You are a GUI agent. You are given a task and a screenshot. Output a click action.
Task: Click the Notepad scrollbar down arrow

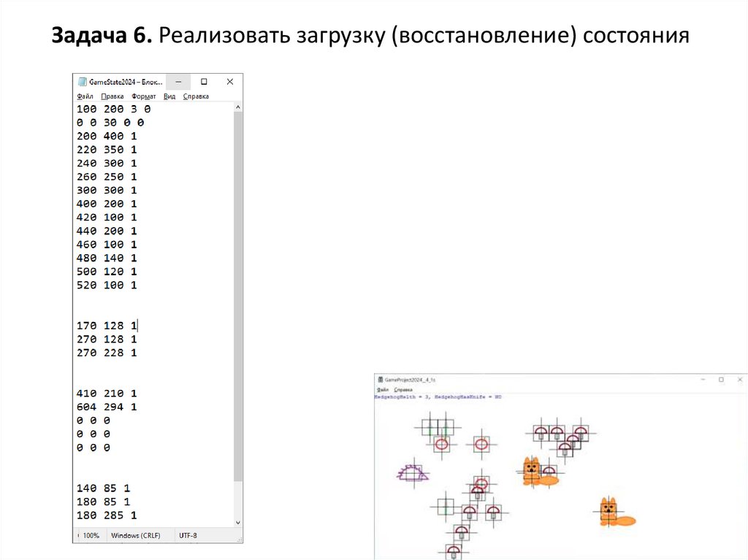238,523
